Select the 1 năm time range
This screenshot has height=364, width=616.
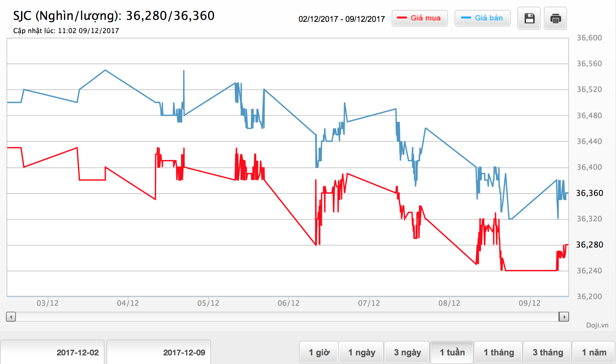(594, 352)
